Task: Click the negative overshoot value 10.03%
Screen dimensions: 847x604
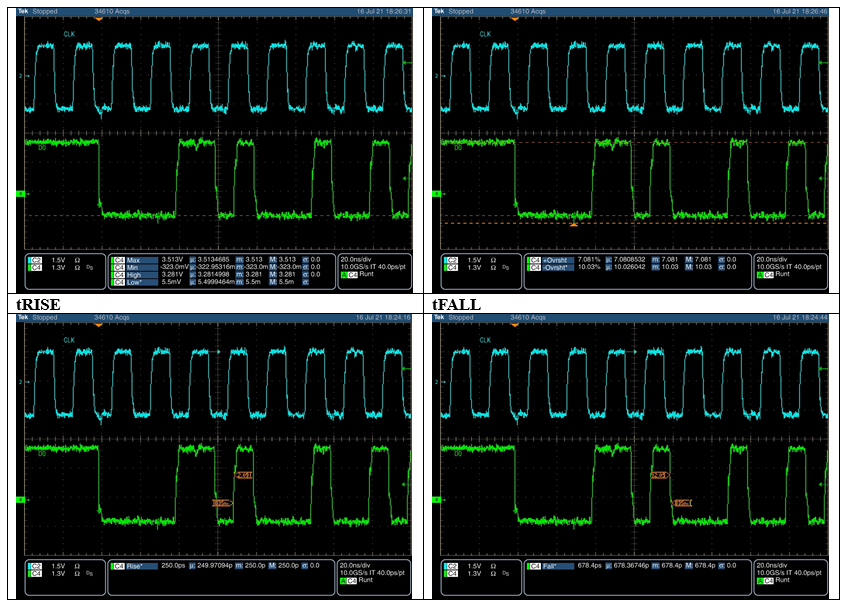Action: coord(589,267)
